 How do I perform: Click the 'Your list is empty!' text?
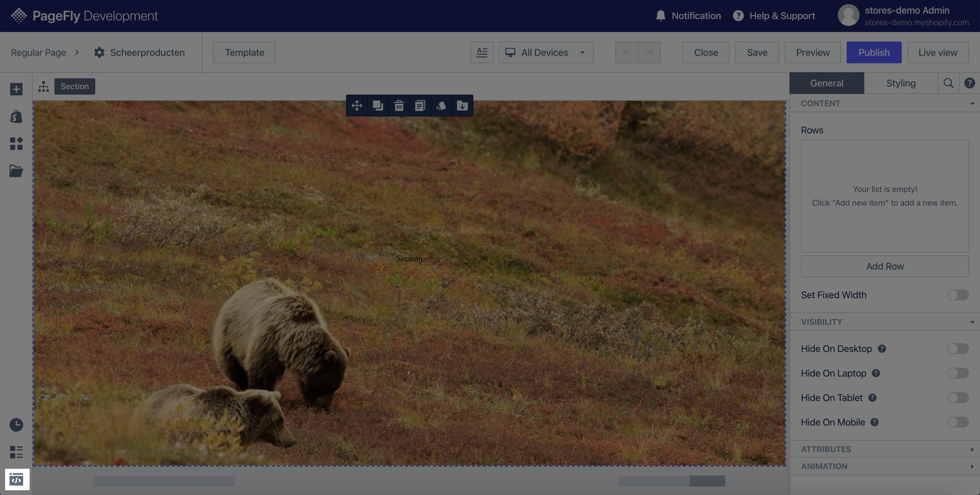[884, 189]
